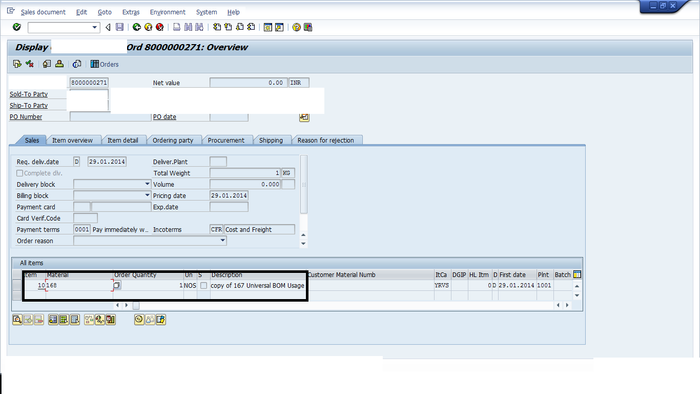This screenshot has height=394, width=700.
Task: Click the Save floppy disk icon
Action: point(120,27)
